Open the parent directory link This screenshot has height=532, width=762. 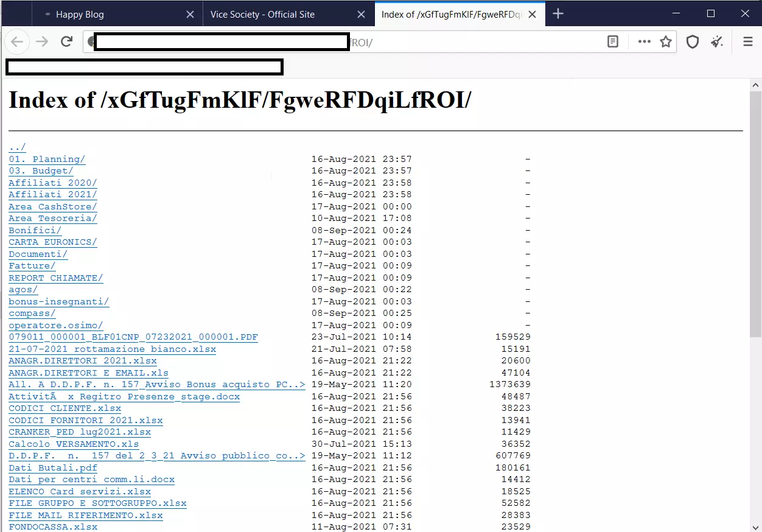click(16, 147)
